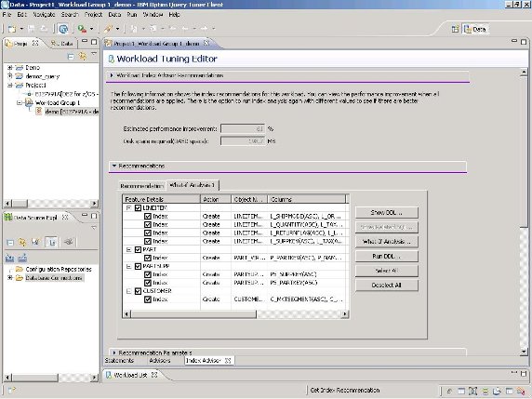Click the cloud-shaped status bar icon

point(497,392)
